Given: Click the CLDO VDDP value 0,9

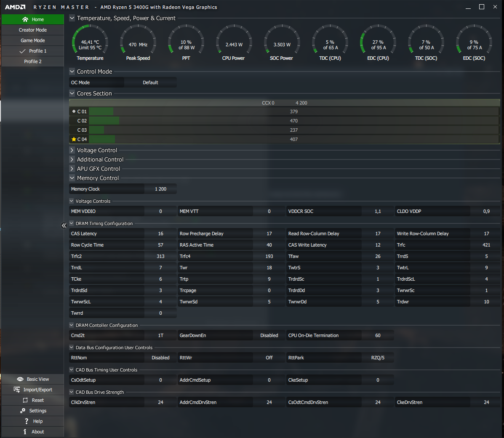Looking at the screenshot, I should pos(486,211).
